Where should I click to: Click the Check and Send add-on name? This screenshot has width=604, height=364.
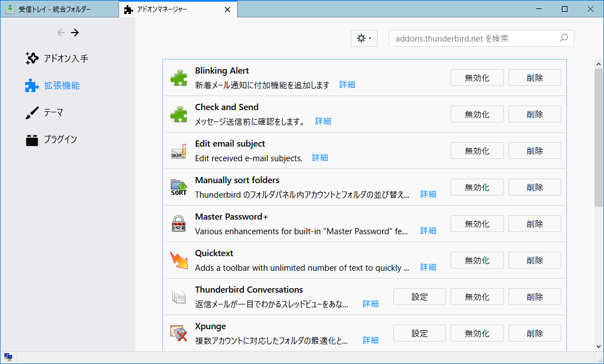(227, 107)
